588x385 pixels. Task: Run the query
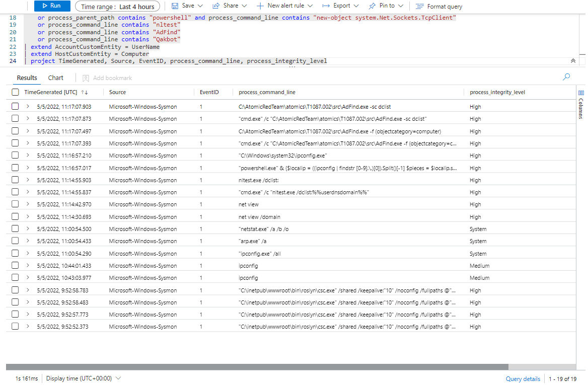click(52, 6)
